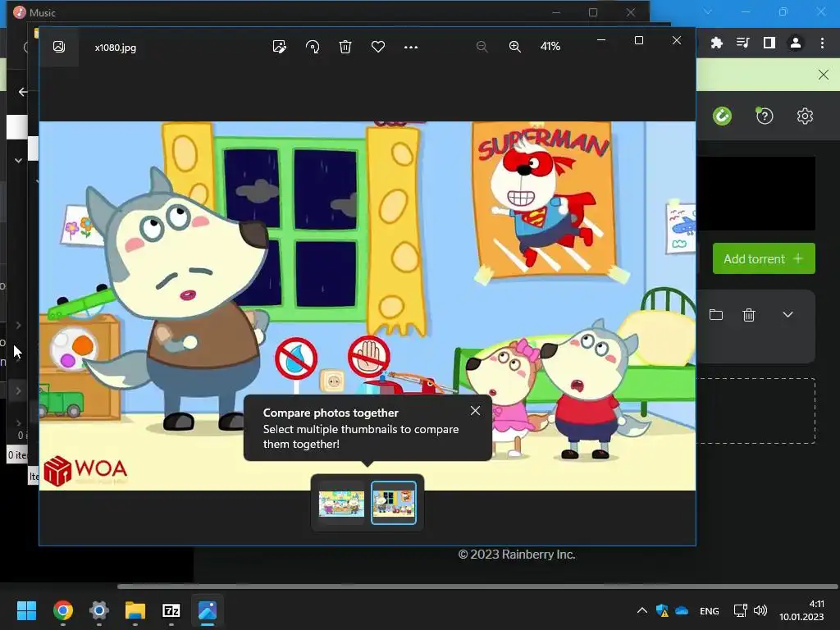Expand the torrent panel chevron dropdown
Image resolution: width=840 pixels, height=630 pixels.
coord(787,314)
